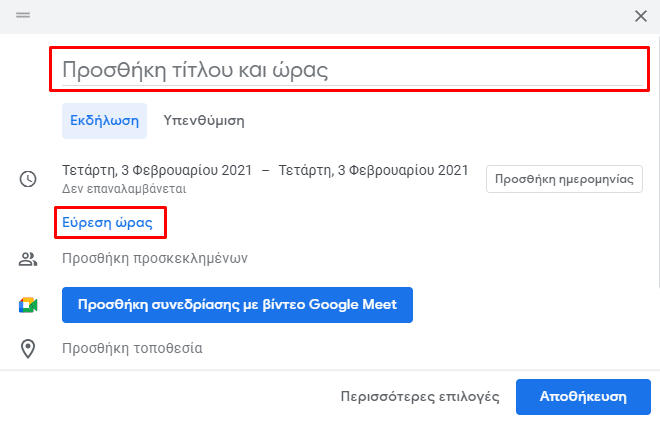Image resolution: width=660 pixels, height=422 pixels.
Task: Expand the 'Δεν επαναλαμβάνεται' recurrence option
Action: click(124, 189)
